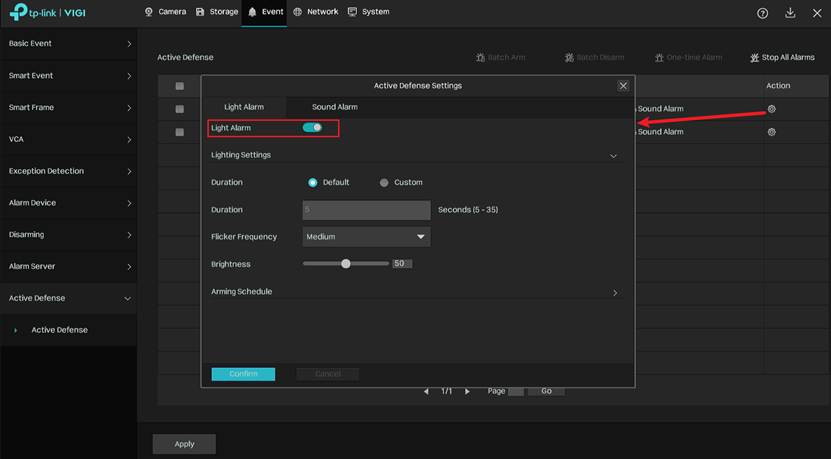Click the Brightness slider handle
Screen dimensions: 831x459
pos(346,263)
